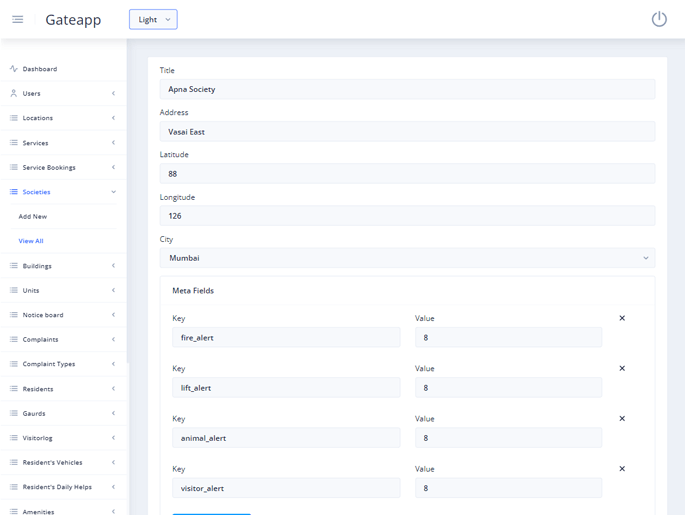The width and height of the screenshot is (685, 515).
Task: Click the fire_alert key field
Action: pyautogui.click(x=286, y=337)
